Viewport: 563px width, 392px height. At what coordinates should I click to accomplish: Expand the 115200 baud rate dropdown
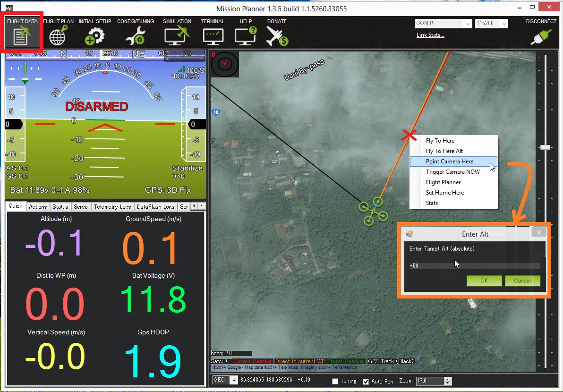[504, 24]
